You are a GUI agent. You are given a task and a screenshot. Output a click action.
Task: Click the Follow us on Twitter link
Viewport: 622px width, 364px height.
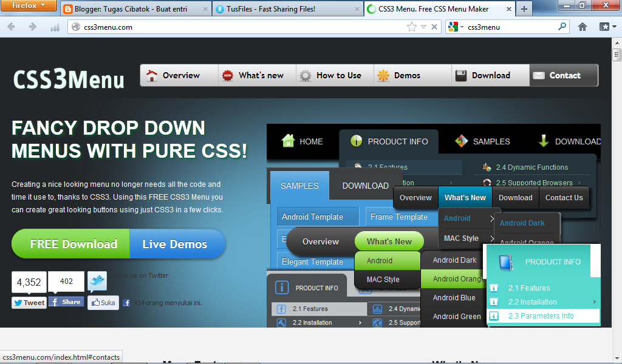[x=139, y=275]
